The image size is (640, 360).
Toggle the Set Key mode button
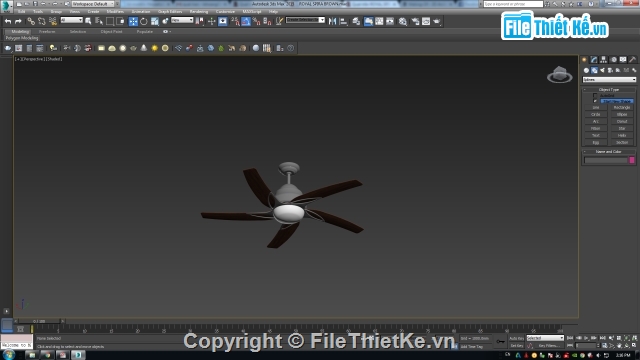pyautogui.click(x=516, y=346)
